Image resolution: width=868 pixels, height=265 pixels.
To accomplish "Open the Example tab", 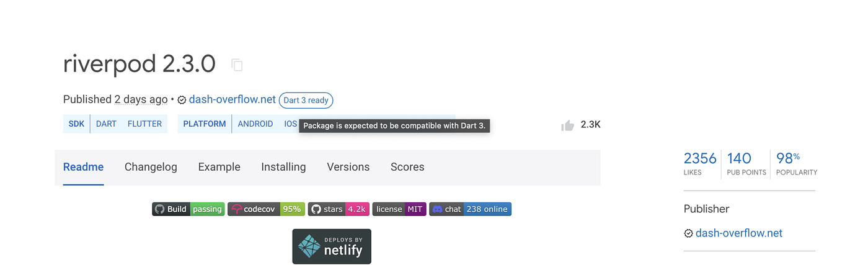I will (x=219, y=167).
